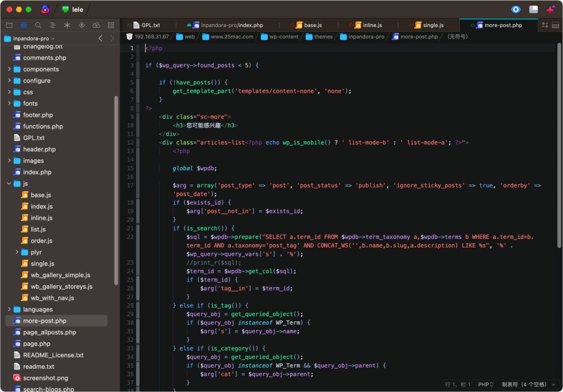
Task: Click the blue eye preview icon
Action: point(516,9)
